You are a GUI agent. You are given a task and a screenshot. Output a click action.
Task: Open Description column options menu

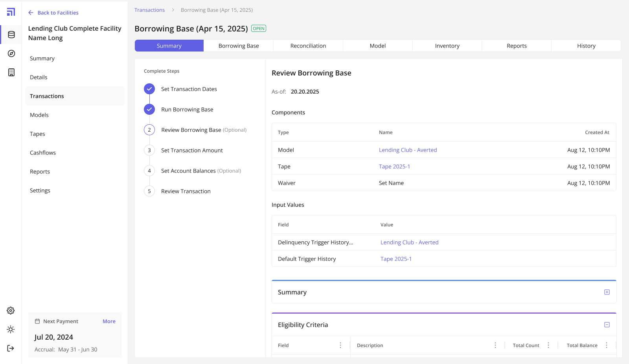pyautogui.click(x=495, y=345)
